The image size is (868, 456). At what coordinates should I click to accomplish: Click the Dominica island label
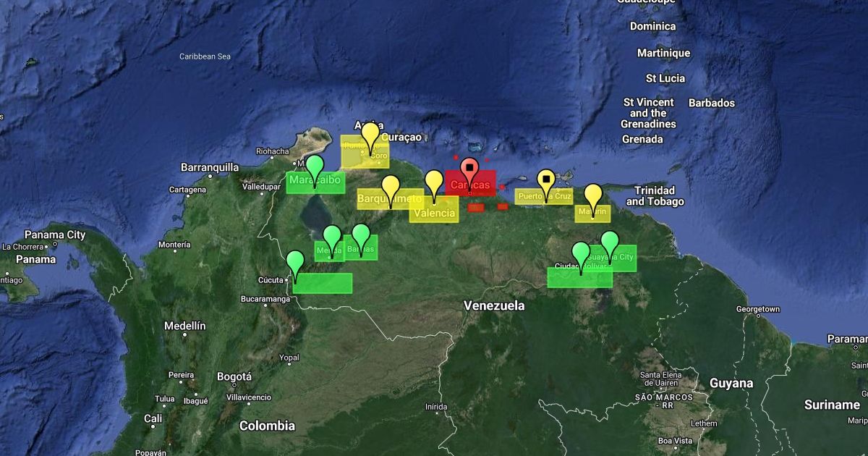653,26
